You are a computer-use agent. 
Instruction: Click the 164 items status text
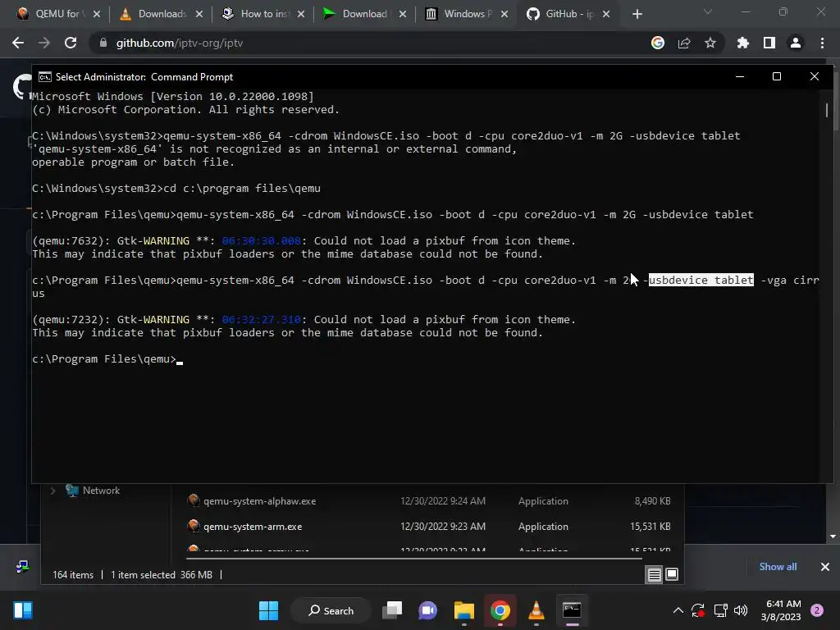tap(73, 575)
